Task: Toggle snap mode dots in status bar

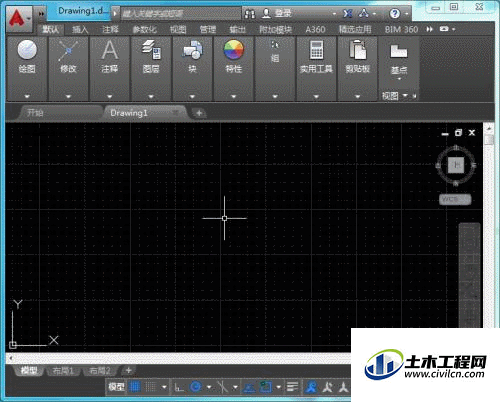Action: tap(150, 387)
